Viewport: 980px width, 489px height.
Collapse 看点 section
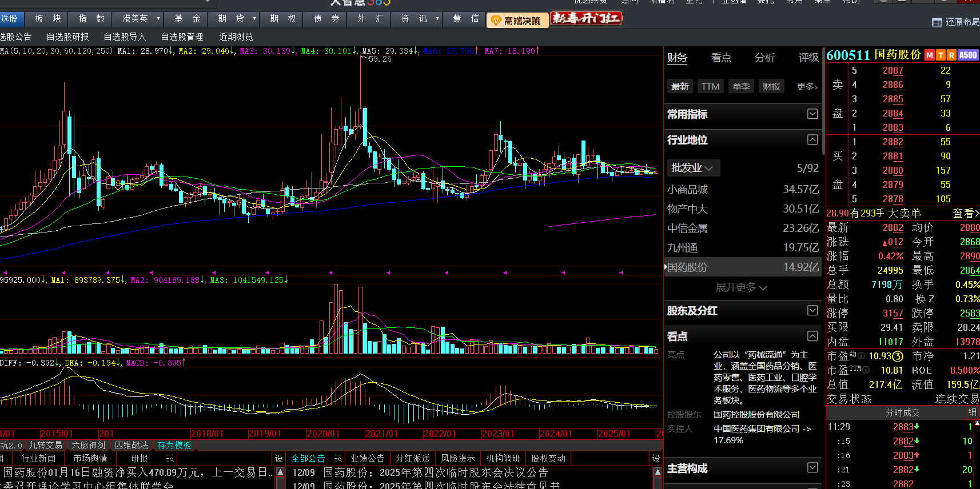point(812,336)
